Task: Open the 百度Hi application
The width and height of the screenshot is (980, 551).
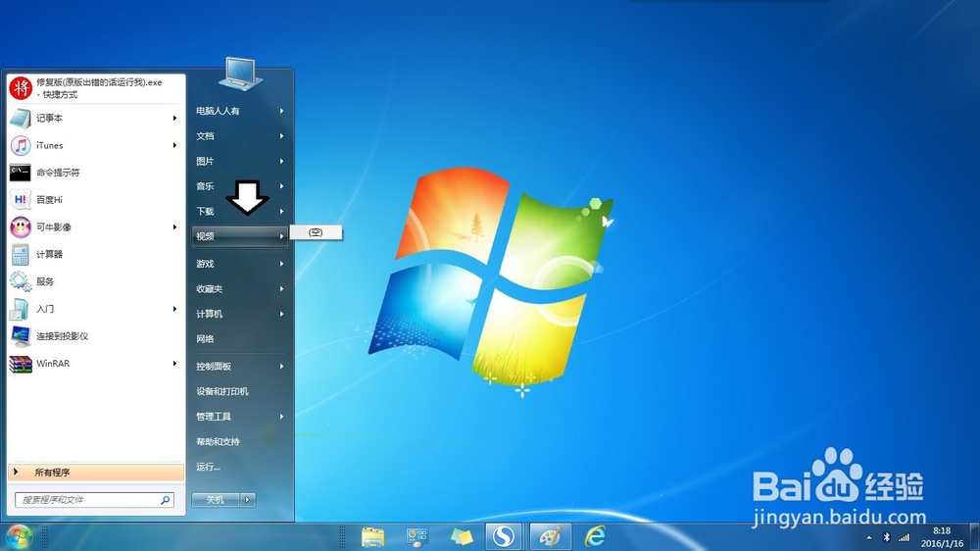Action: click(x=96, y=199)
